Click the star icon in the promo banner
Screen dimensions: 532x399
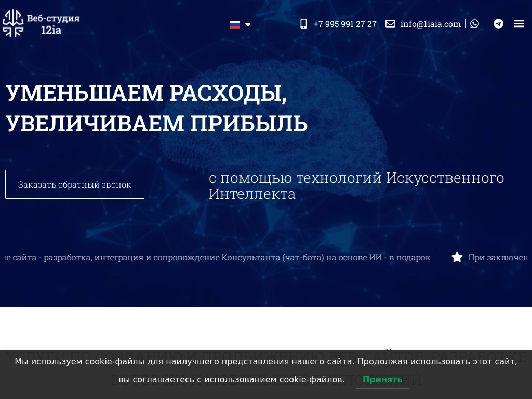pyautogui.click(x=457, y=257)
